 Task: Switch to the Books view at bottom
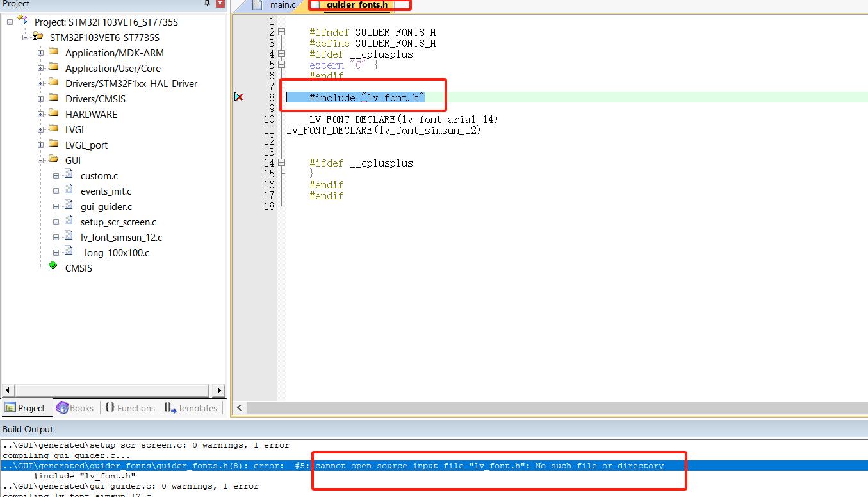tap(75, 407)
